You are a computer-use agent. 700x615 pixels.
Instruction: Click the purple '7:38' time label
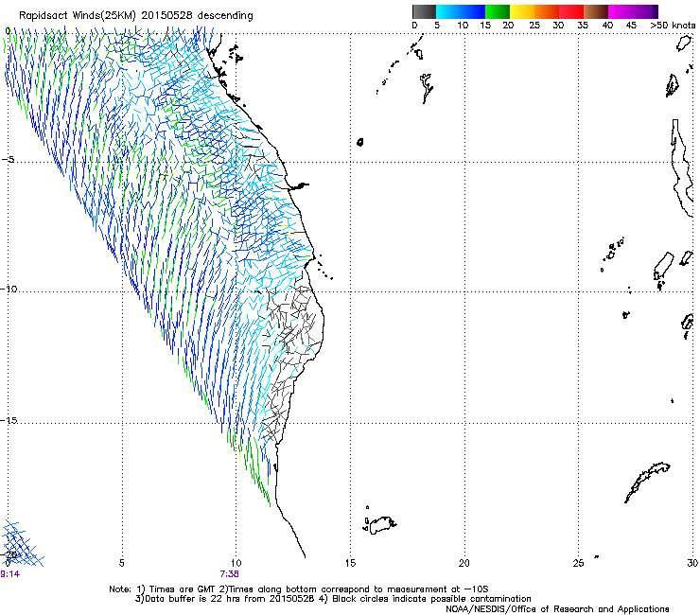229,574
